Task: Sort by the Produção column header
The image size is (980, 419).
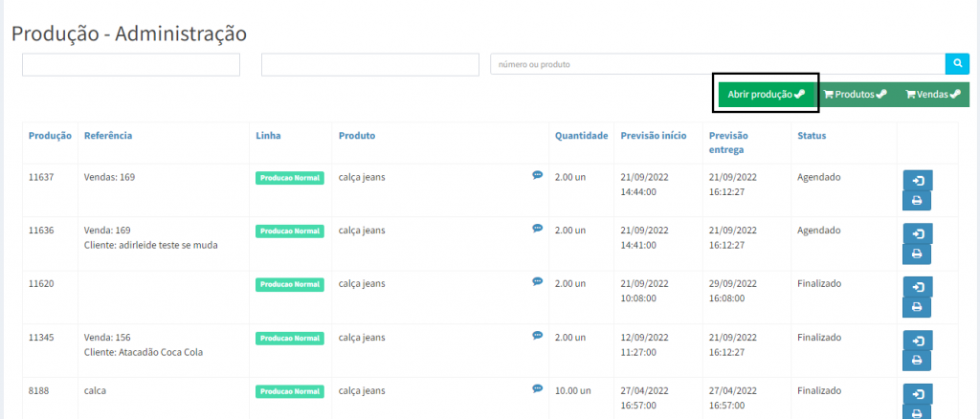Action: pyautogui.click(x=50, y=136)
